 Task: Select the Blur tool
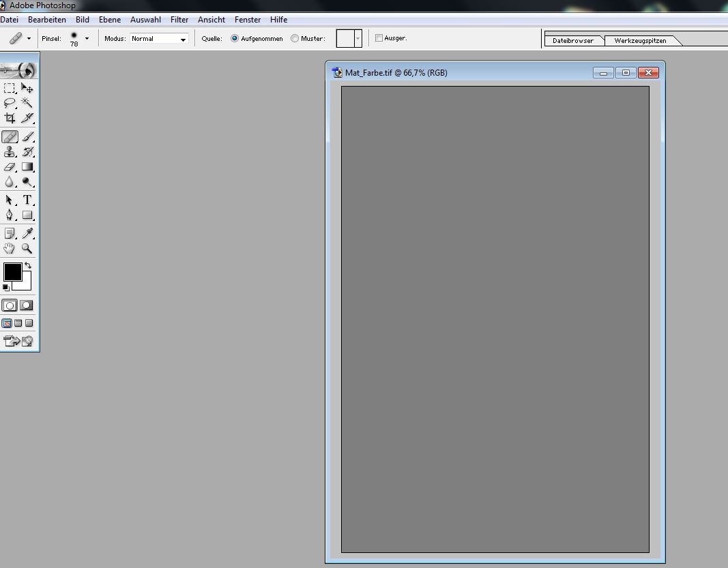tap(10, 182)
